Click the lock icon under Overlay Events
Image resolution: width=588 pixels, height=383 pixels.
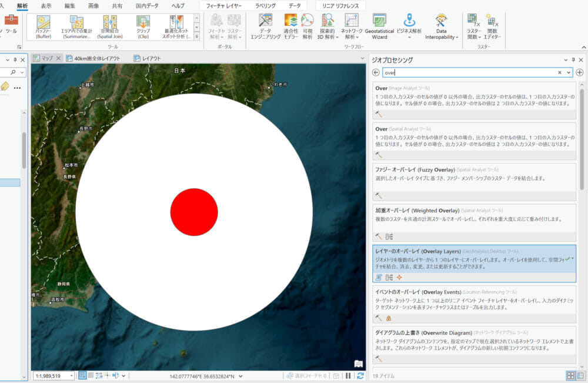coord(389,318)
